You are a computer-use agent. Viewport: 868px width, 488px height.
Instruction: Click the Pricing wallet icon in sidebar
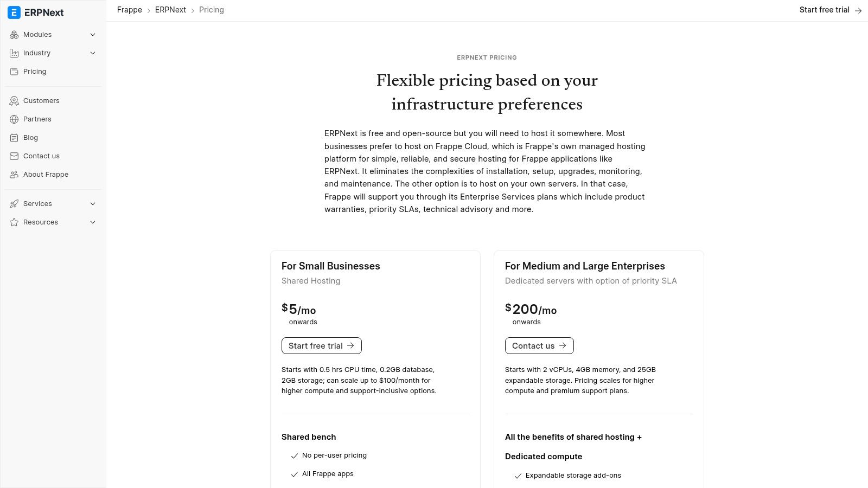coord(14,72)
